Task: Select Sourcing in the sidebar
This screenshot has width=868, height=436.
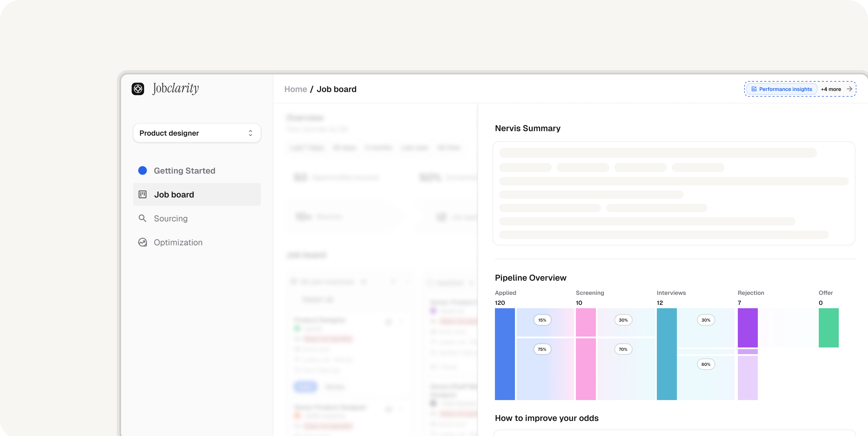Action: click(x=171, y=218)
